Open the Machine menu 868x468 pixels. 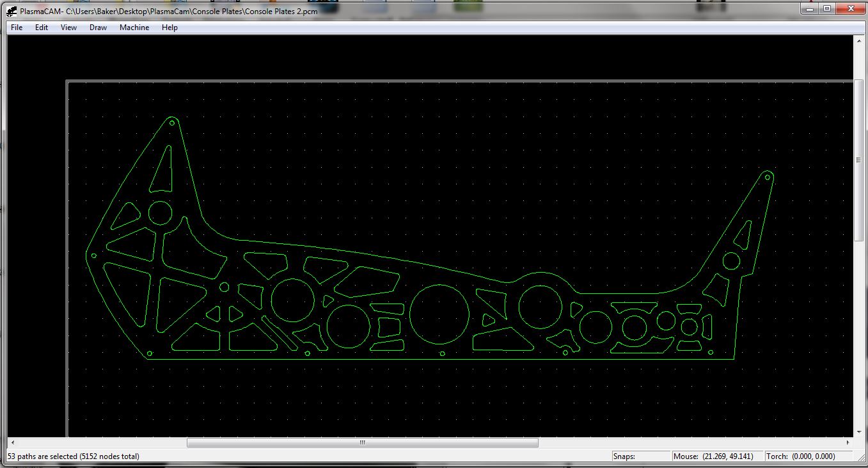click(x=134, y=28)
